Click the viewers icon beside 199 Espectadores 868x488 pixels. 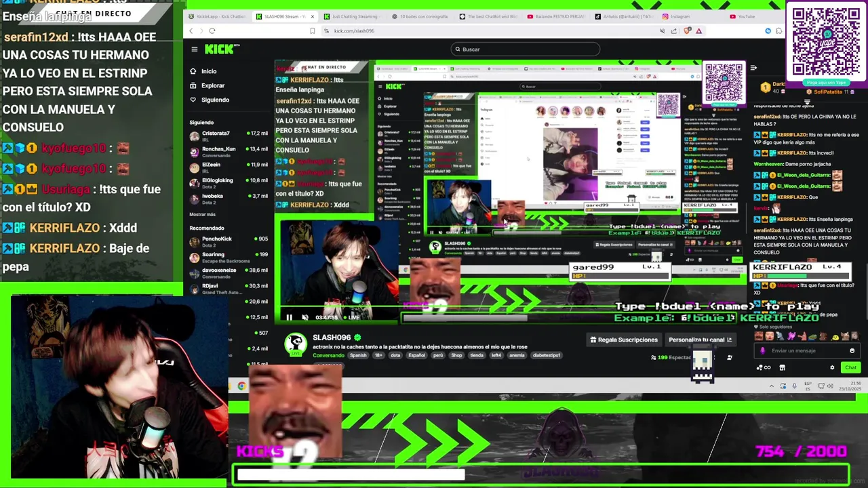tap(653, 357)
